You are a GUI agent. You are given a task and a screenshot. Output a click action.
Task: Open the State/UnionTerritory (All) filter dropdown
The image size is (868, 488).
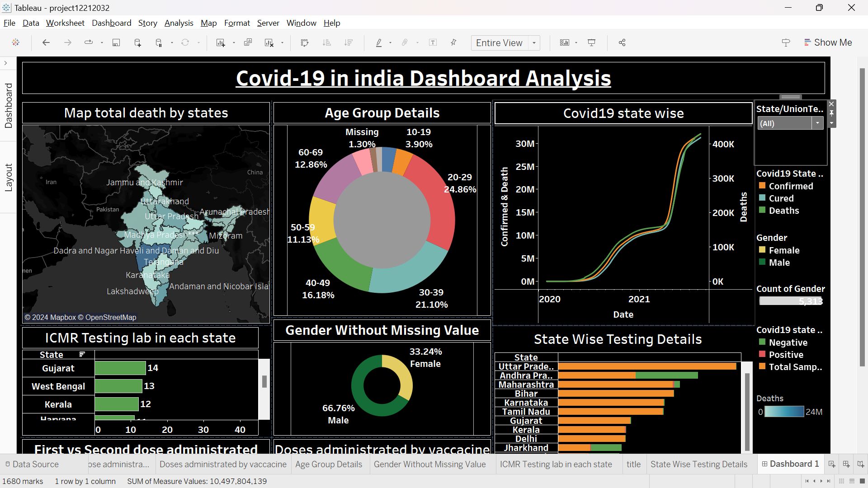[x=817, y=123]
